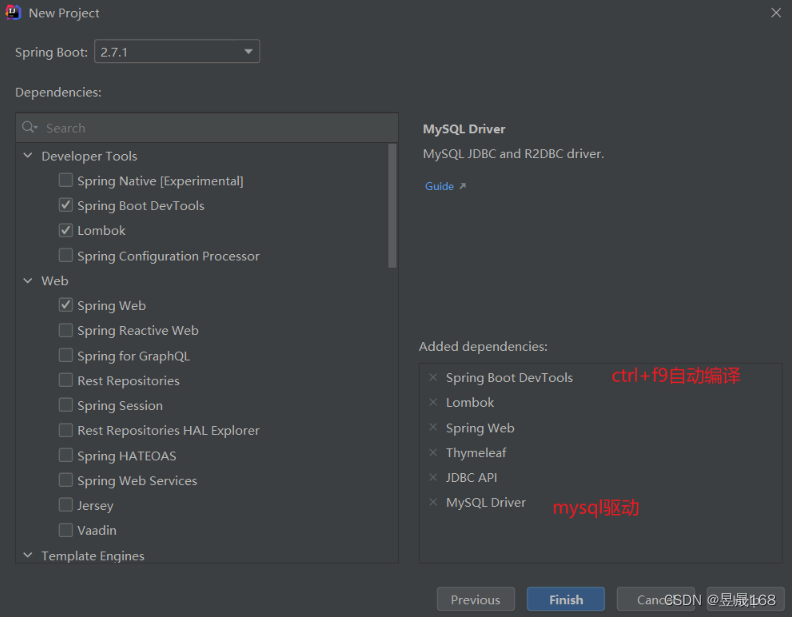Enable Spring Native [Experimental] checkbox

(x=66, y=180)
